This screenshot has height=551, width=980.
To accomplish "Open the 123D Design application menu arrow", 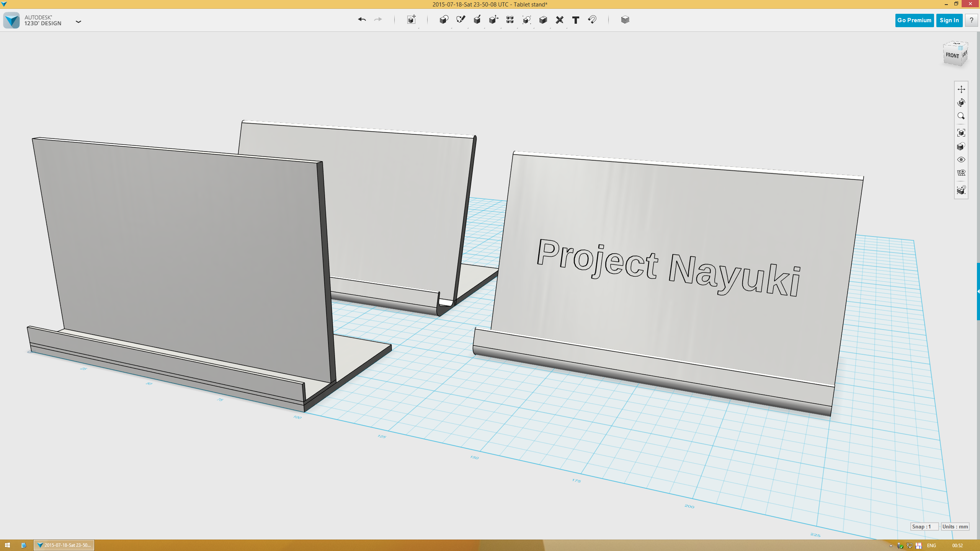I will [78, 22].
